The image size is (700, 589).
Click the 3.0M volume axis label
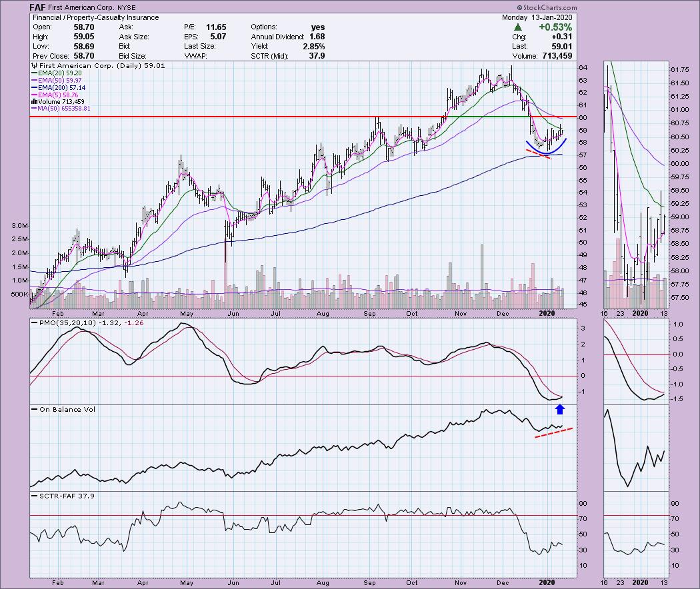click(x=21, y=225)
